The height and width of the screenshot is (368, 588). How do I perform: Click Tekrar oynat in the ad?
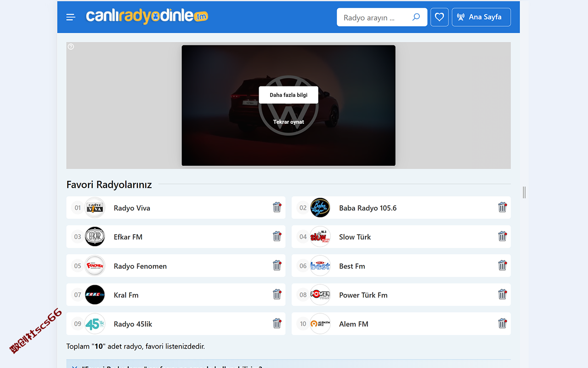click(288, 122)
